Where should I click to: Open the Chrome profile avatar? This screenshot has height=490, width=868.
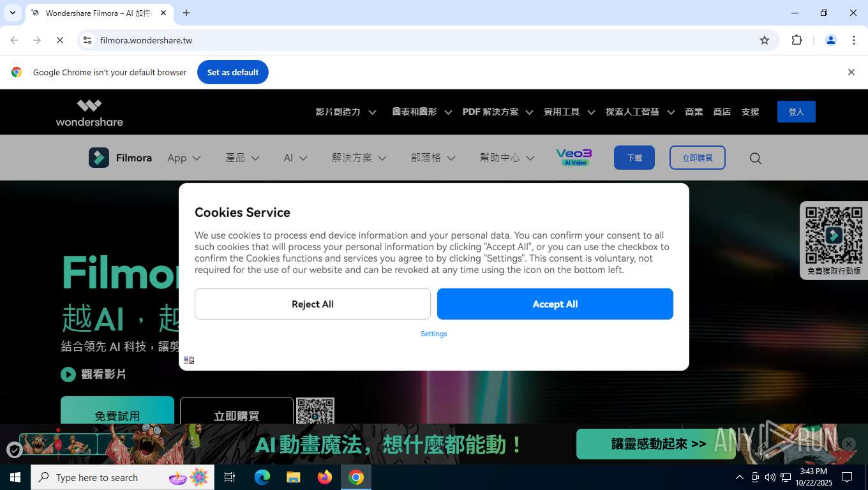831,40
